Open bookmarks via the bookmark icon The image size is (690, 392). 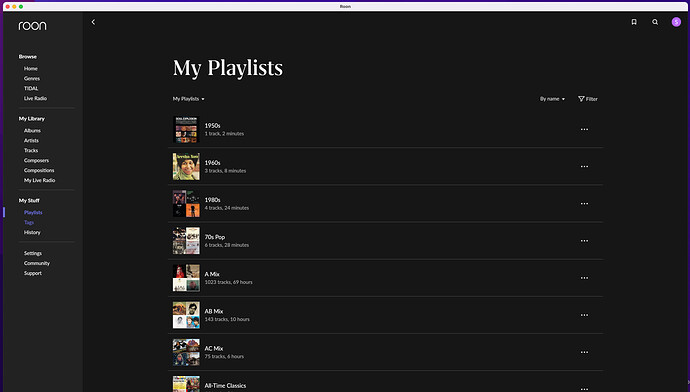634,22
